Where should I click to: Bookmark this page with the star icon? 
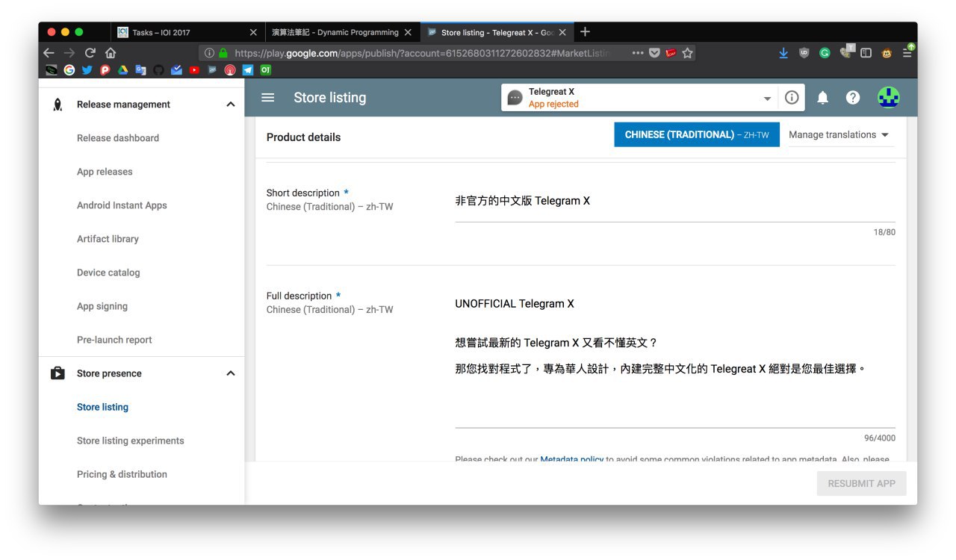coord(687,53)
